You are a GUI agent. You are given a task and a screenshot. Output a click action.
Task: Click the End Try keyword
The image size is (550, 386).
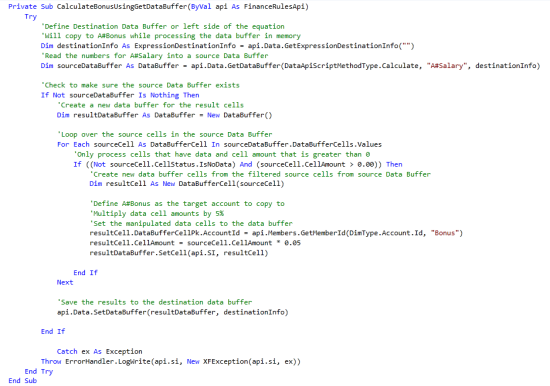tap(39, 371)
